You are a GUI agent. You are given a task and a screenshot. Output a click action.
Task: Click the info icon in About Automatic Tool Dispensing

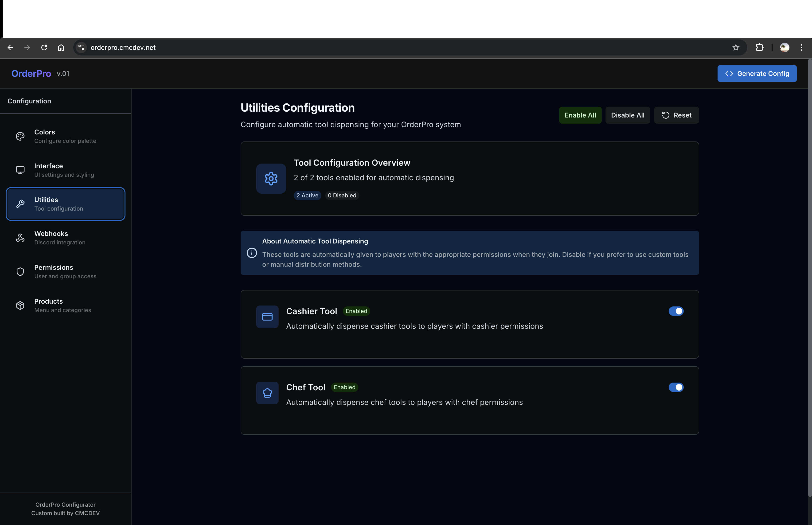(x=252, y=253)
